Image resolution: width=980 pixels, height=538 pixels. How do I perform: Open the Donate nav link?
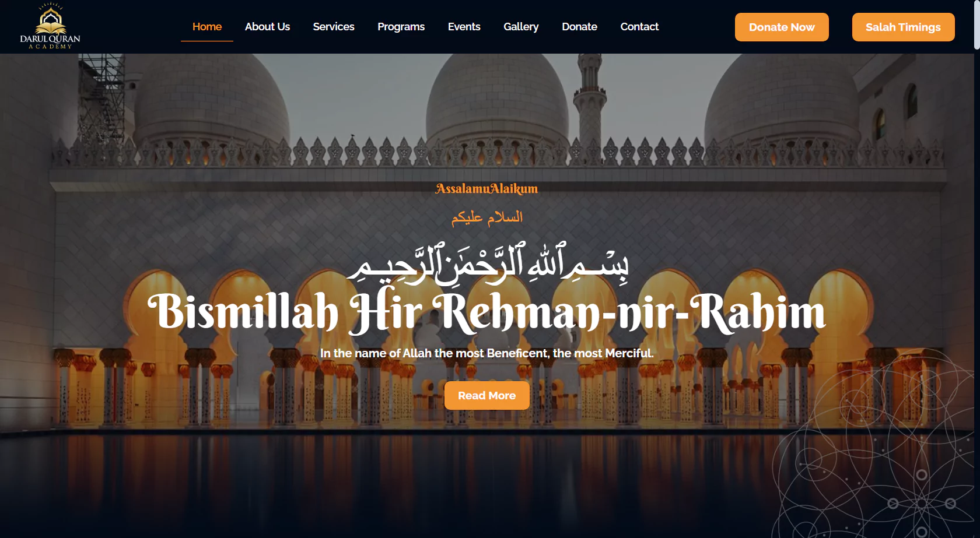click(x=579, y=27)
